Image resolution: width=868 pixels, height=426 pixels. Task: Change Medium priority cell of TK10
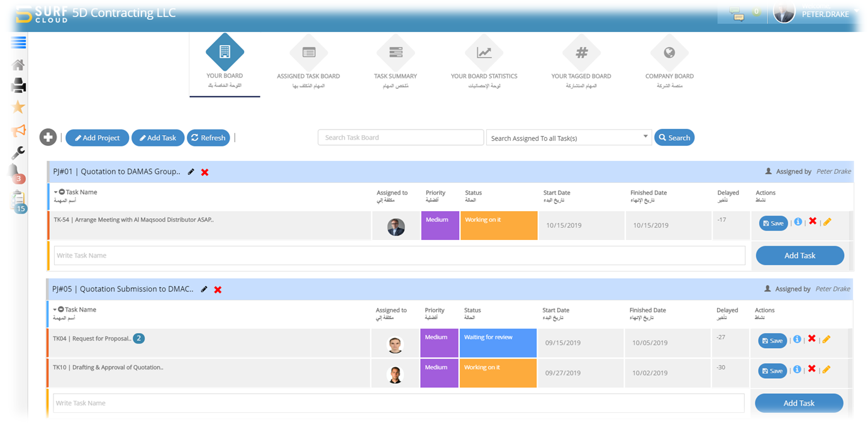pyautogui.click(x=439, y=373)
